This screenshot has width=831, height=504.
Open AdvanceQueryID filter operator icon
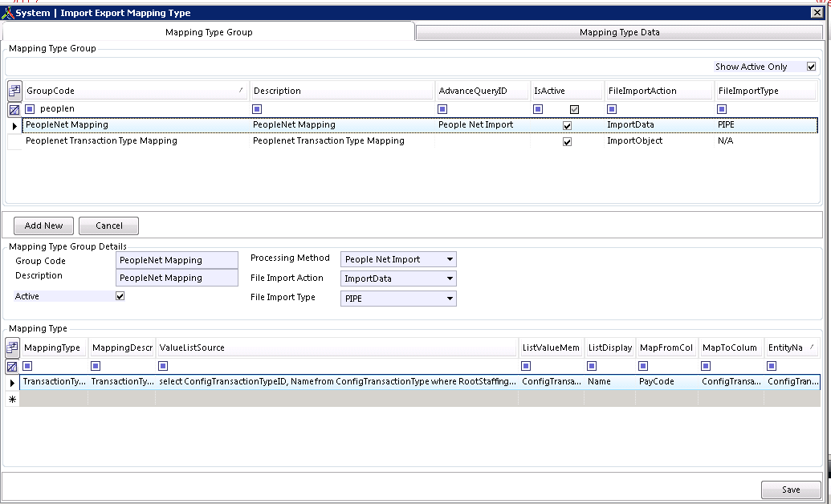442,109
